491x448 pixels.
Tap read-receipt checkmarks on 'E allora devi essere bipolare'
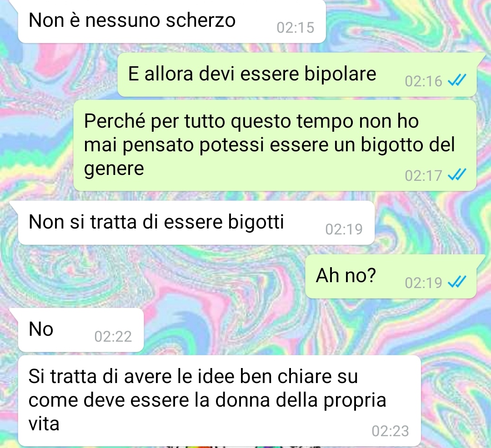(x=457, y=80)
